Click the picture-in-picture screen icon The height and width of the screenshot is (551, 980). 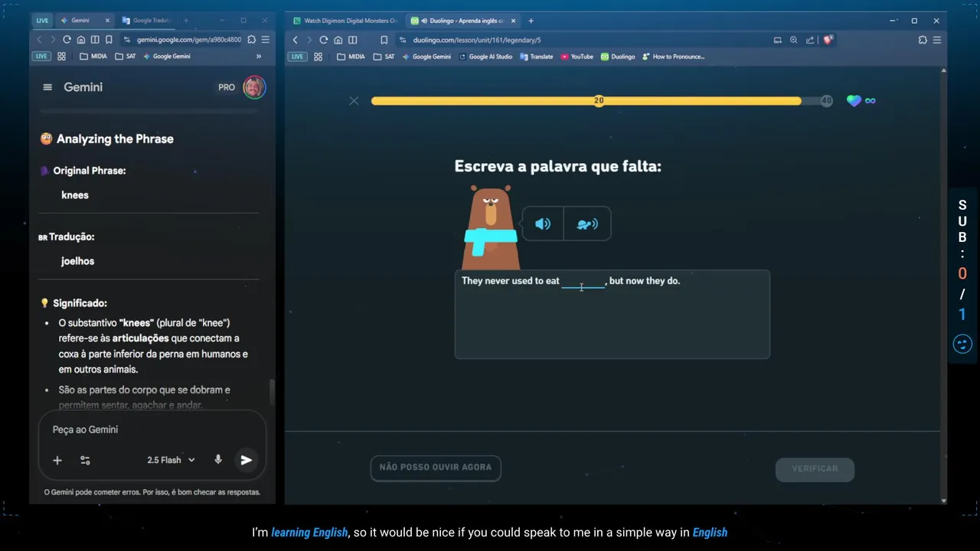778,40
